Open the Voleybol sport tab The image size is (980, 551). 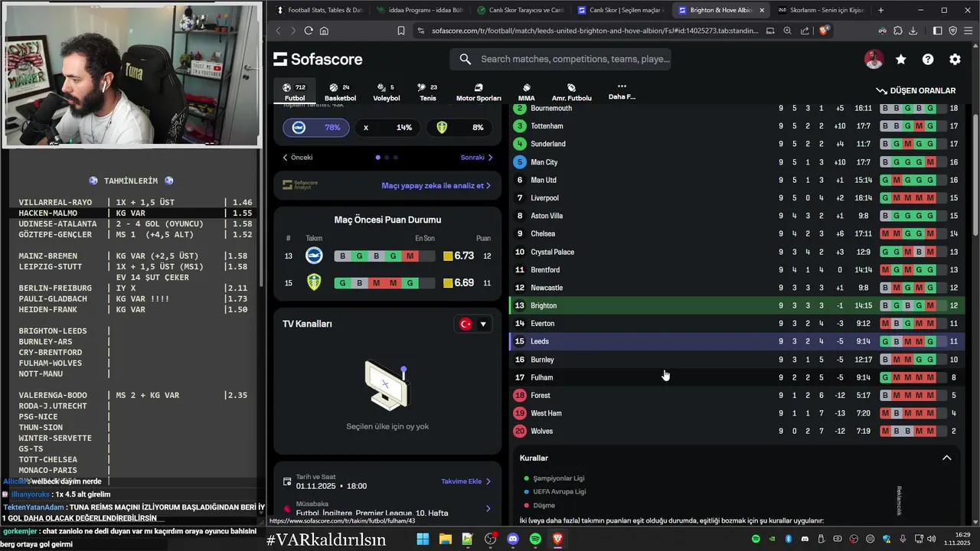(387, 93)
